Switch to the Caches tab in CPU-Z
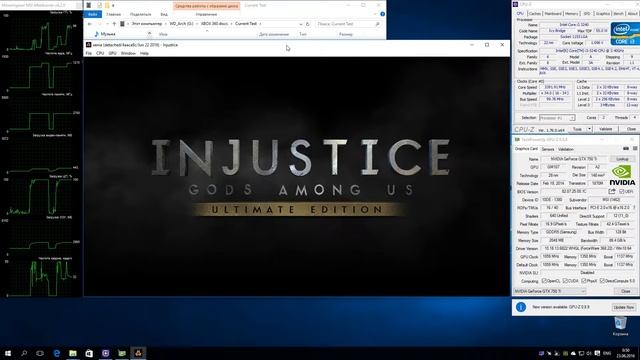The height and width of the screenshot is (360, 640). tap(535, 13)
